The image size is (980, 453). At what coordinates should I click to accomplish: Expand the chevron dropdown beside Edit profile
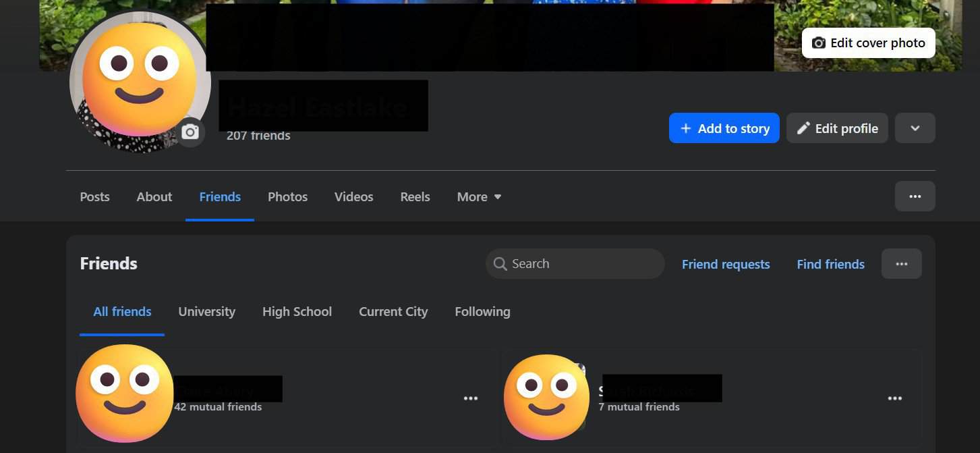[915, 128]
